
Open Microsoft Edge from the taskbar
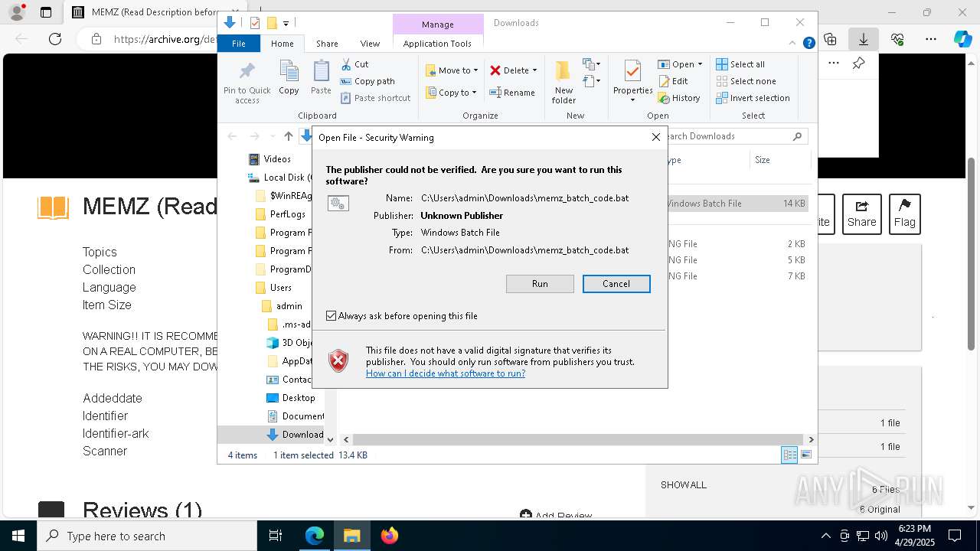click(x=315, y=536)
